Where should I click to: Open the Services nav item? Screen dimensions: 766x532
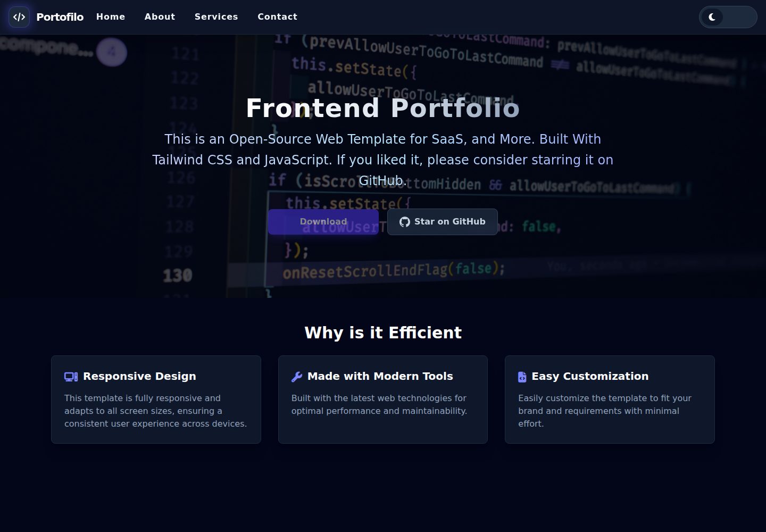point(217,17)
